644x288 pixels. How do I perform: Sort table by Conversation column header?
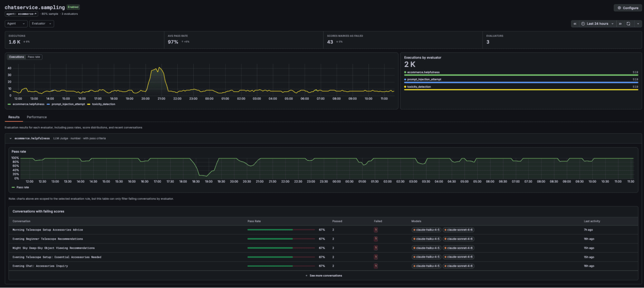click(x=21, y=221)
